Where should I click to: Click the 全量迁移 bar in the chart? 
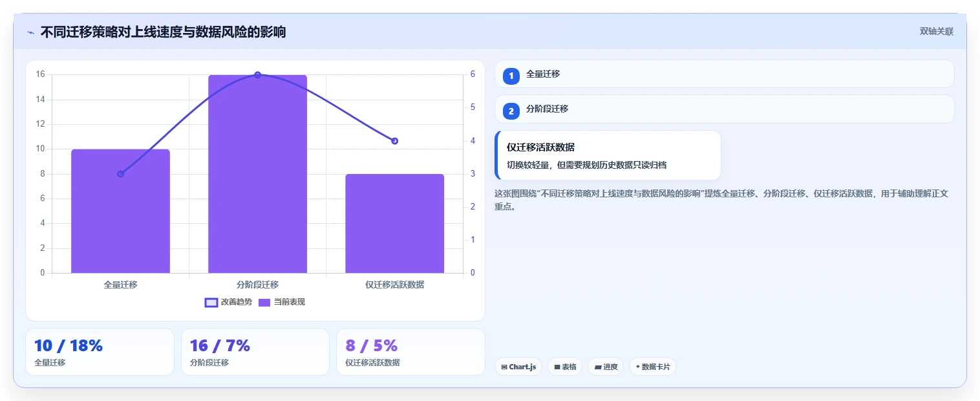(120, 211)
